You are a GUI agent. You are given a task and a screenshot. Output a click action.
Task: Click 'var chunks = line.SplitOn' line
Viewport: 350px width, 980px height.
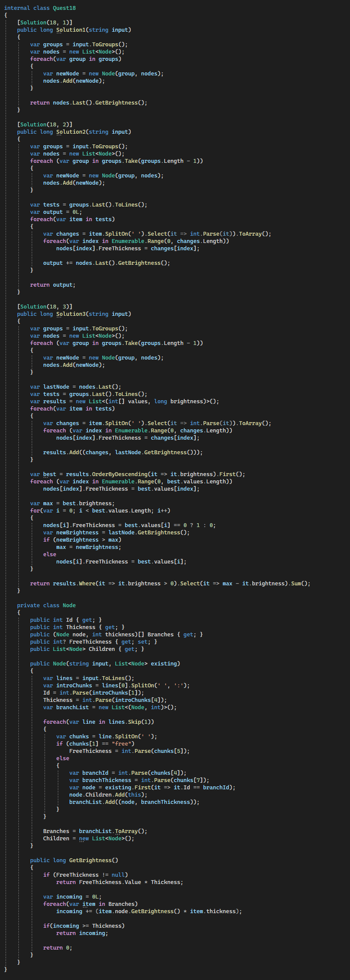(x=107, y=736)
